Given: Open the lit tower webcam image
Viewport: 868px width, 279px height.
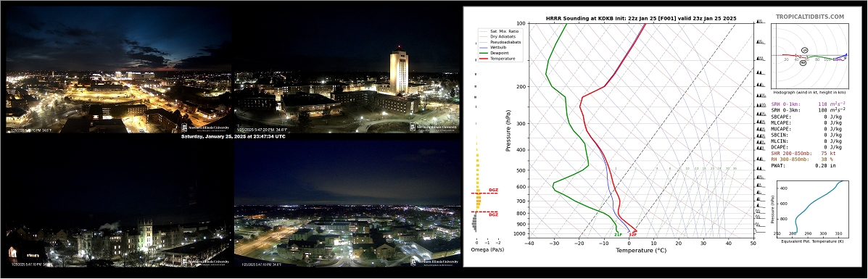Looking at the screenshot, I should (x=347, y=69).
